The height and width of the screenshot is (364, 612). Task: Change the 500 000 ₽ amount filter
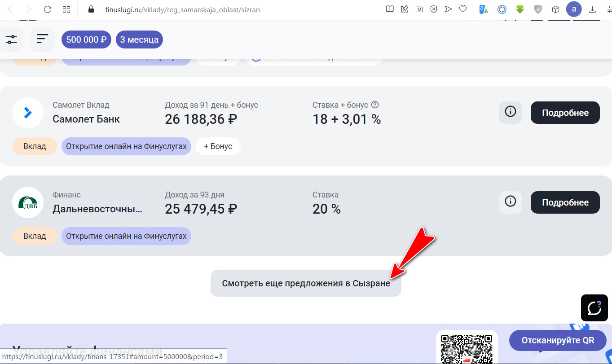click(86, 39)
